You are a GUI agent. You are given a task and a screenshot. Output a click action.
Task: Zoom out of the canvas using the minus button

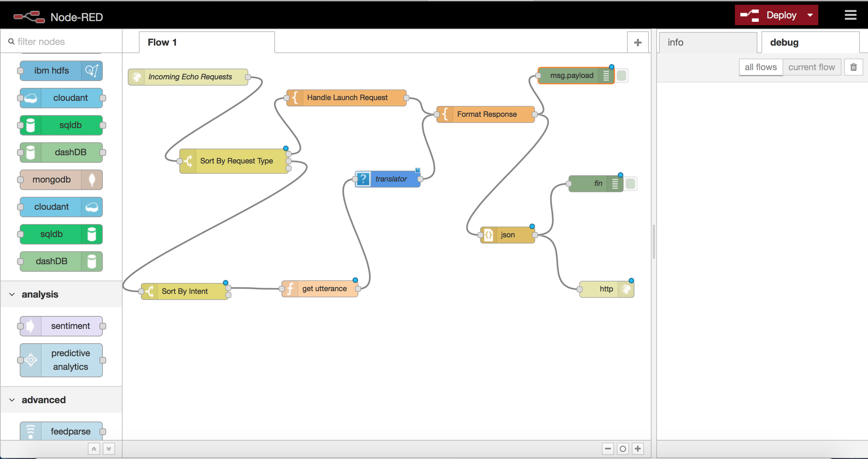[608, 449]
